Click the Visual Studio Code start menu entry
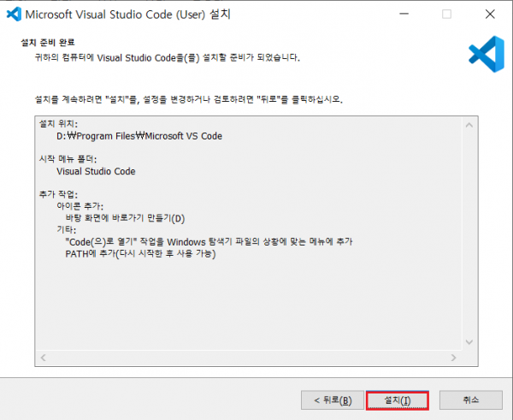This screenshot has height=420, width=513. [x=96, y=171]
